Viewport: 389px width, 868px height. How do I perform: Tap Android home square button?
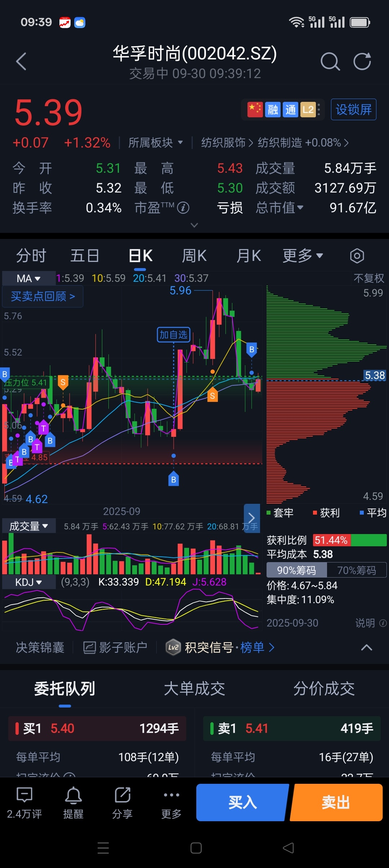click(x=196, y=848)
